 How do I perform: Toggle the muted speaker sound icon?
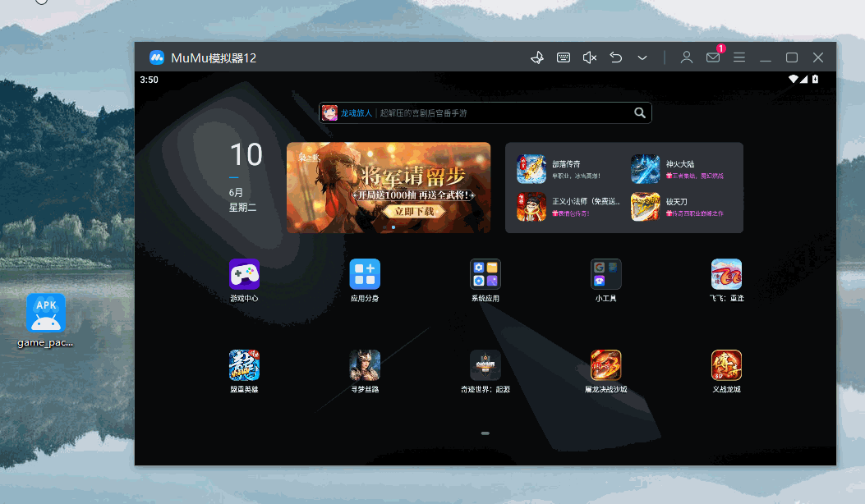(x=590, y=57)
